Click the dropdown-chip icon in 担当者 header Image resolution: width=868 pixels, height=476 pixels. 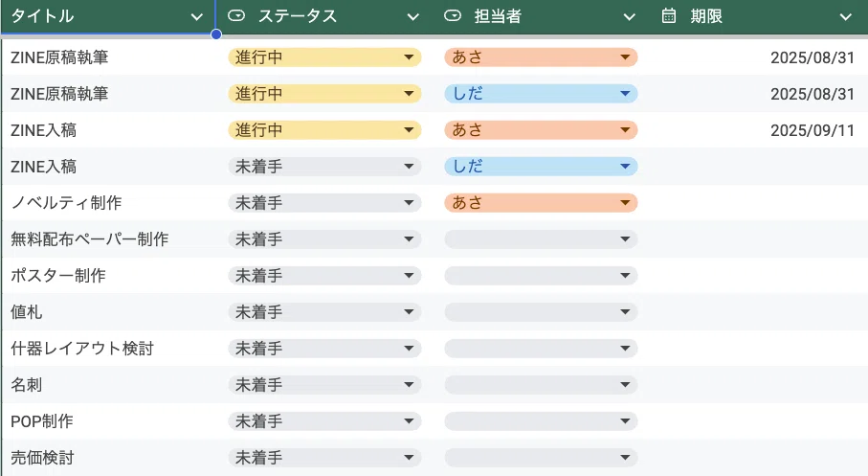453,16
